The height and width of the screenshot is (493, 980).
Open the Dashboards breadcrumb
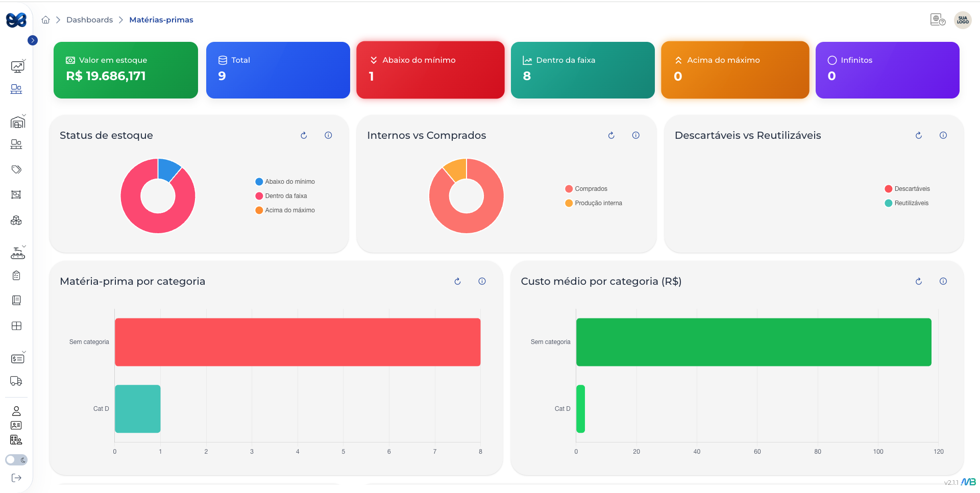click(x=90, y=19)
